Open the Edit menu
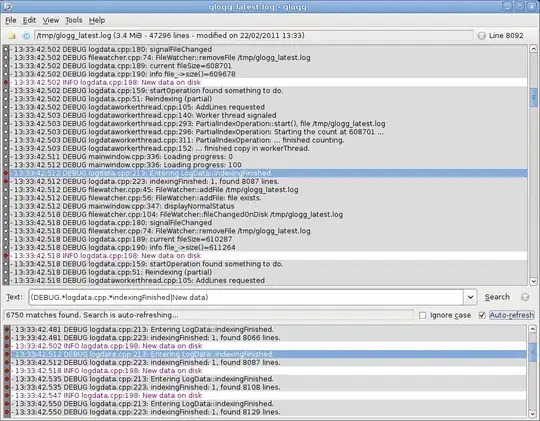 pos(29,20)
